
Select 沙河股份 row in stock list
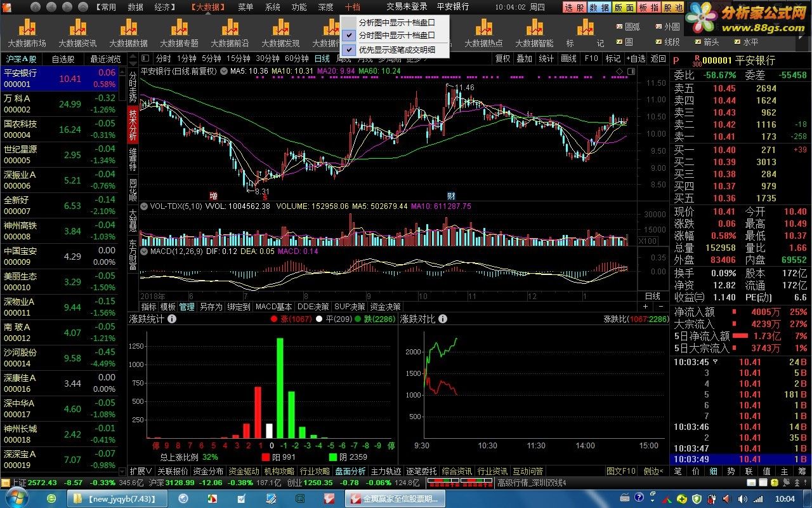click(59, 358)
